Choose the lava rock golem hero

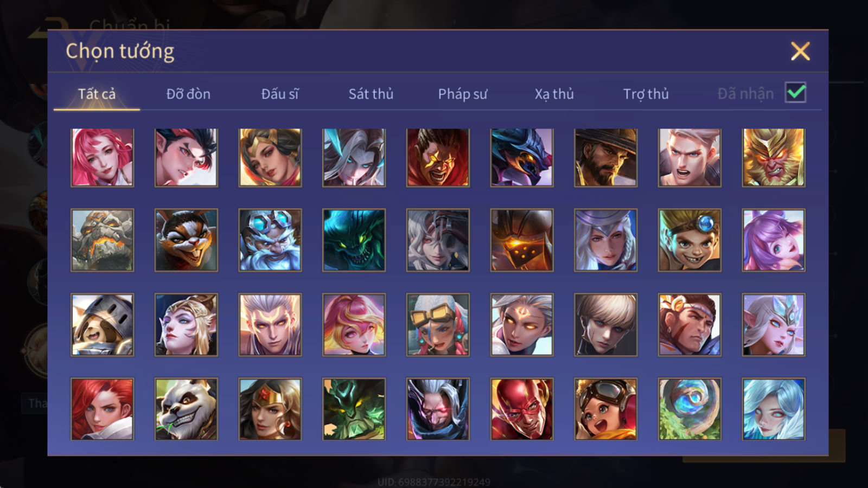click(102, 240)
